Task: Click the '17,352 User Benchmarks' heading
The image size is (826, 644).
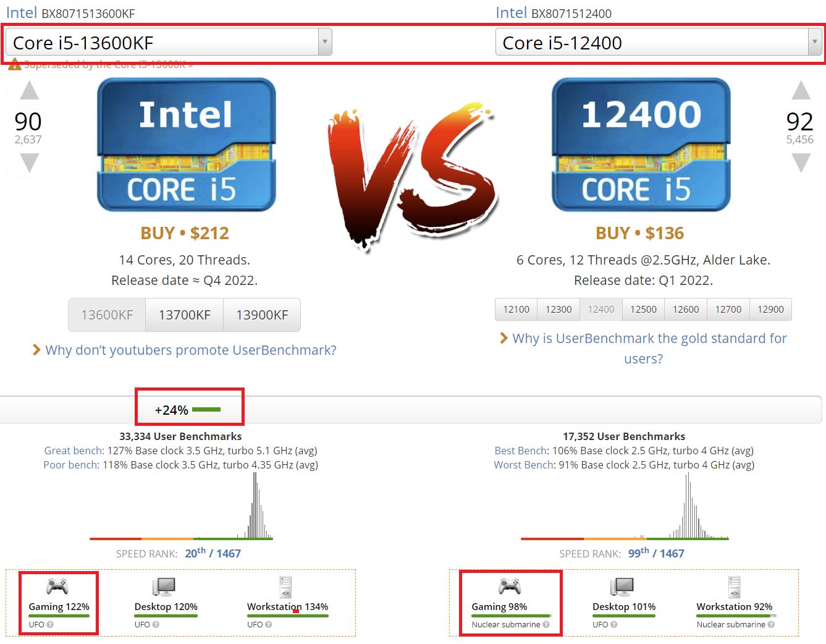Action: click(x=624, y=436)
